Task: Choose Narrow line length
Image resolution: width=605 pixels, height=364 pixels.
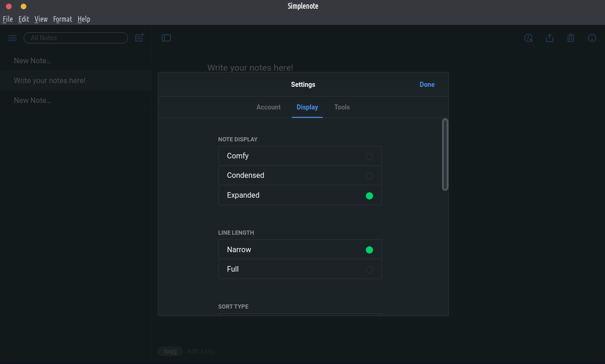Action: [300, 249]
